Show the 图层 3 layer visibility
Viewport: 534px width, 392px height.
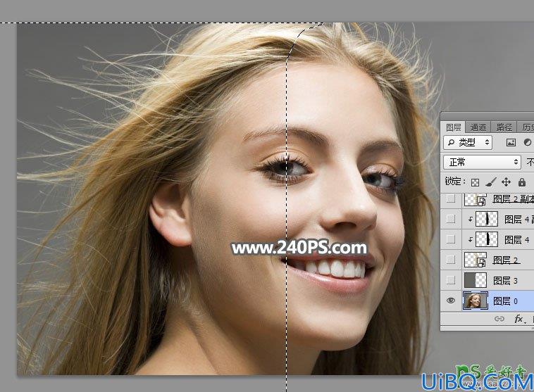click(451, 280)
